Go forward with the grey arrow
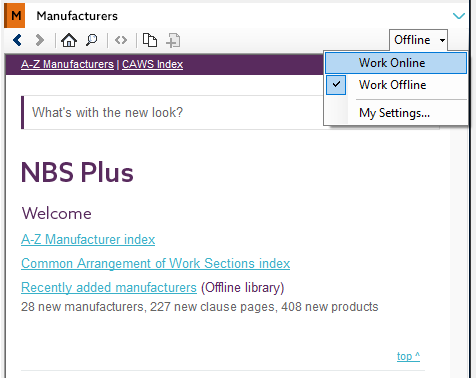The image size is (476, 378). point(40,40)
